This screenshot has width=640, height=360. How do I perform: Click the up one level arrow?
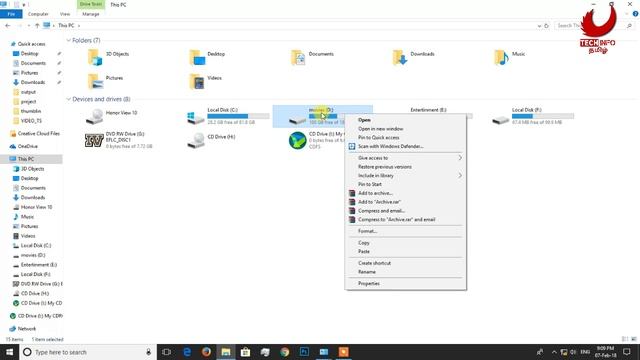coord(37,25)
